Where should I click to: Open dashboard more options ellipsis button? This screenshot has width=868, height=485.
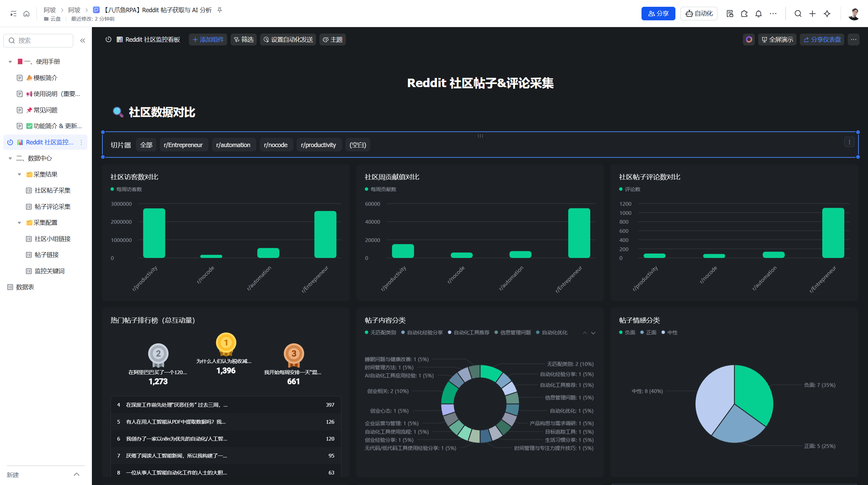[853, 40]
